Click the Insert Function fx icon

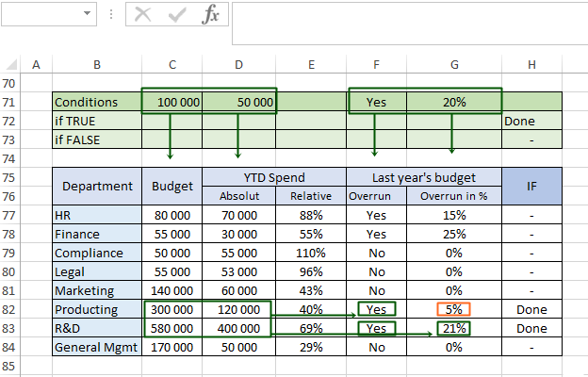[x=212, y=14]
